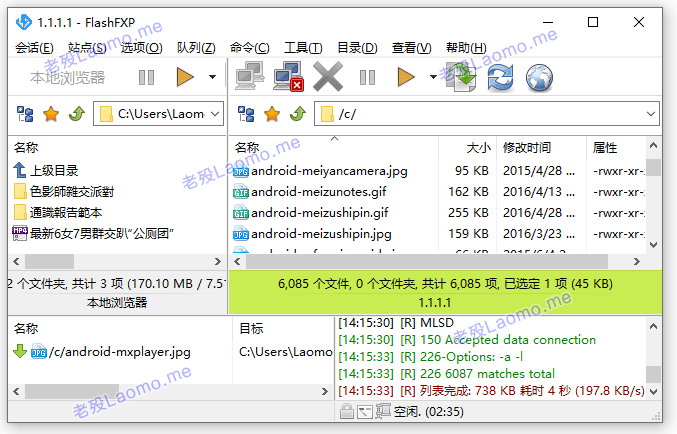Click the local pane up-folder green arrow
This screenshot has height=434, width=677.
point(77,114)
